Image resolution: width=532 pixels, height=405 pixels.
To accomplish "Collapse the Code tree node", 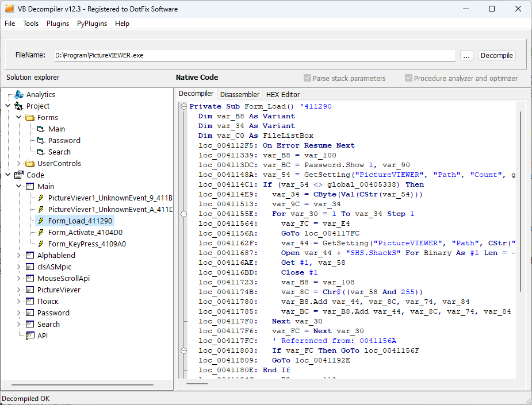I will click(x=7, y=175).
